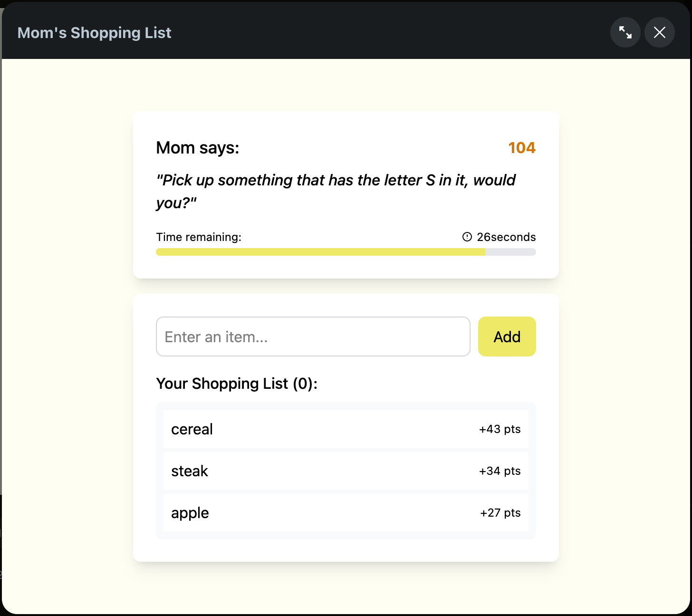
Task: Click the Mom says heading
Action: (197, 148)
